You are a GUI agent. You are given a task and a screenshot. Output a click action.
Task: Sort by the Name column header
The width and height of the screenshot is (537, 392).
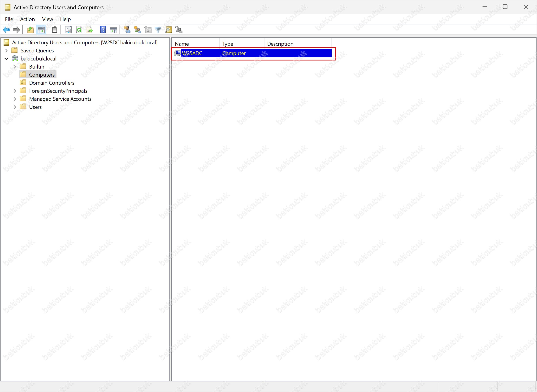click(x=195, y=44)
